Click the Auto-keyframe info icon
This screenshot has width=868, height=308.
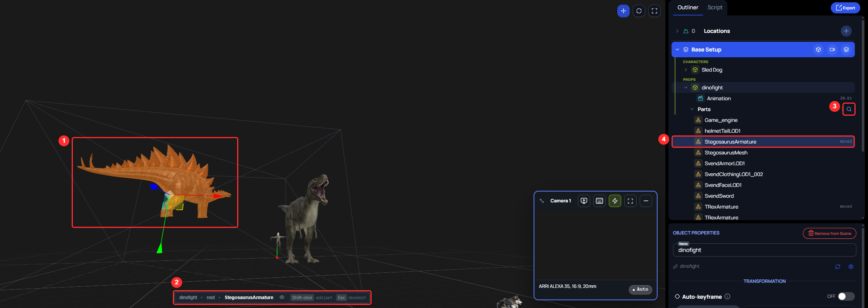pos(727,296)
